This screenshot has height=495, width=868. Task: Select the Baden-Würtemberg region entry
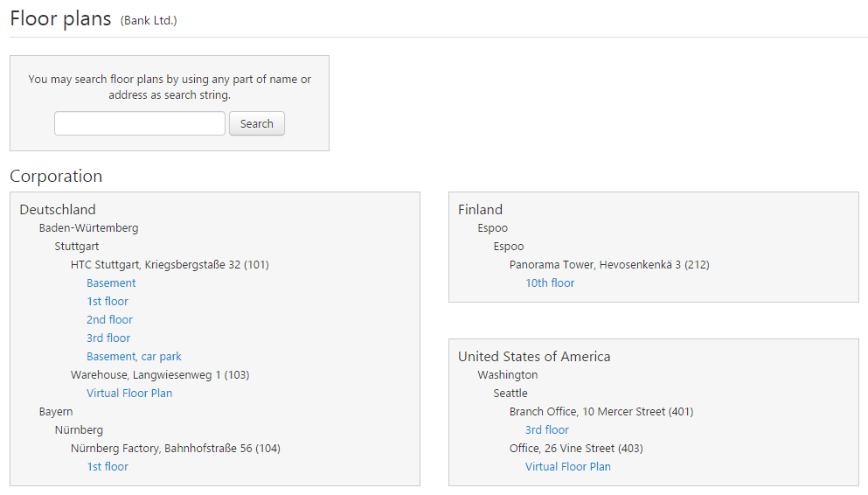88,227
